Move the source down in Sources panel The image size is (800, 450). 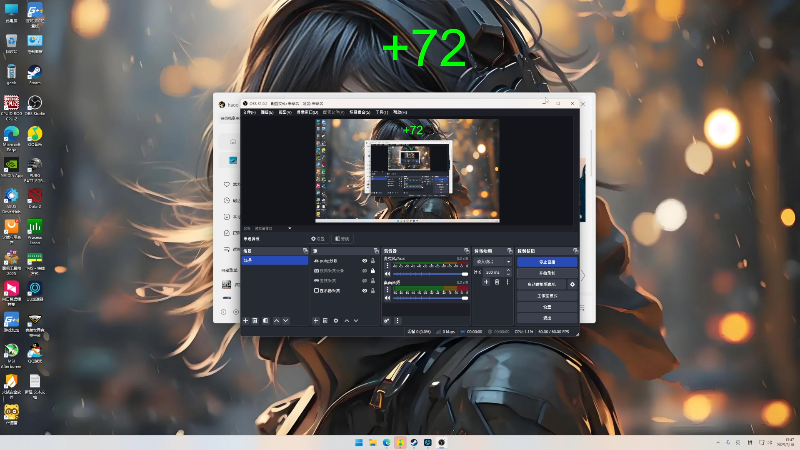pyautogui.click(x=356, y=320)
